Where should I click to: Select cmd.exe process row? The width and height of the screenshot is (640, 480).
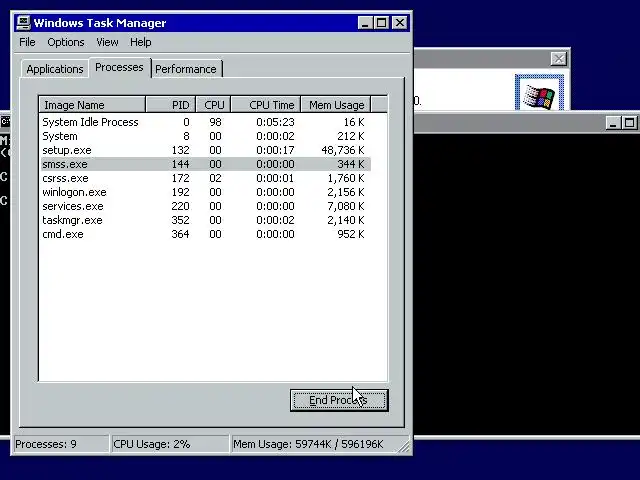(206, 234)
